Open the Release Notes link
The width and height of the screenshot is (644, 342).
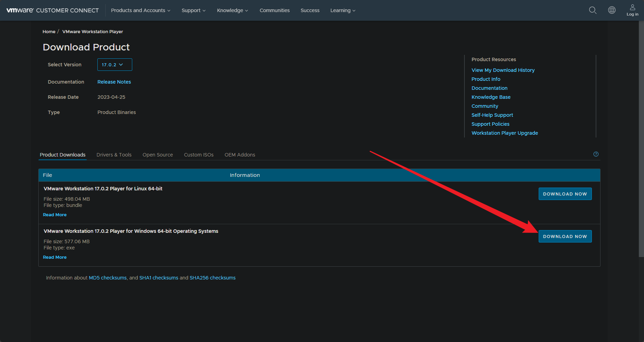tap(114, 82)
